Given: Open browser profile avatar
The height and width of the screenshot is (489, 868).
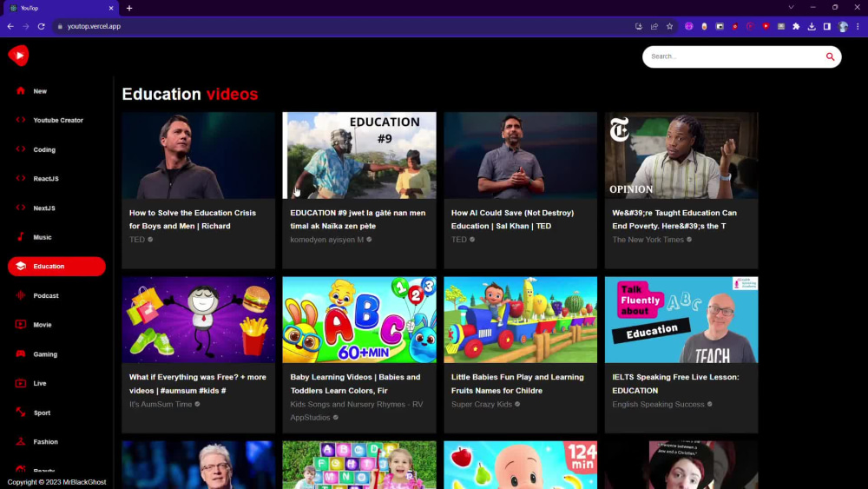Looking at the screenshot, I should point(843,26).
